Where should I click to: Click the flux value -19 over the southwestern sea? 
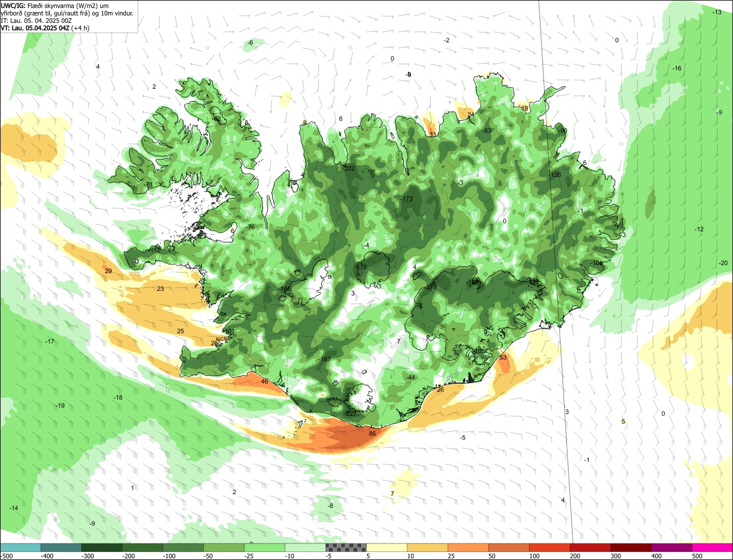pyautogui.click(x=60, y=405)
